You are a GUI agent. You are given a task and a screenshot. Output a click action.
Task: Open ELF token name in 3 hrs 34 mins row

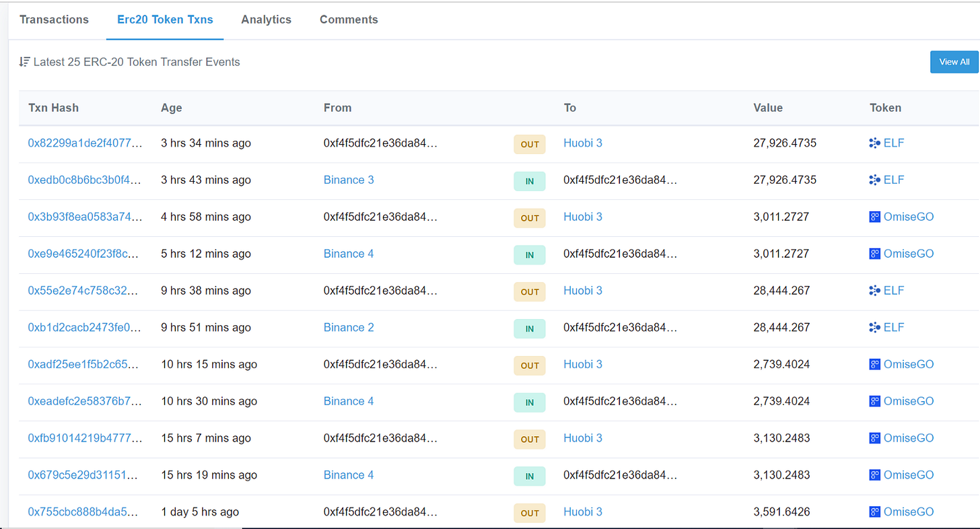(894, 143)
